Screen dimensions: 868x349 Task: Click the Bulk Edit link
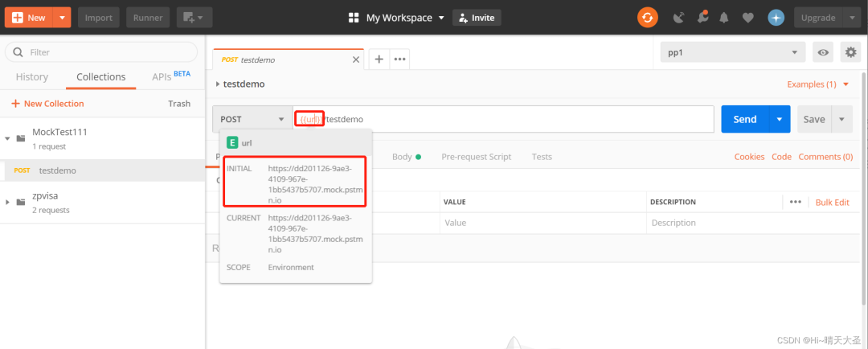tap(832, 202)
